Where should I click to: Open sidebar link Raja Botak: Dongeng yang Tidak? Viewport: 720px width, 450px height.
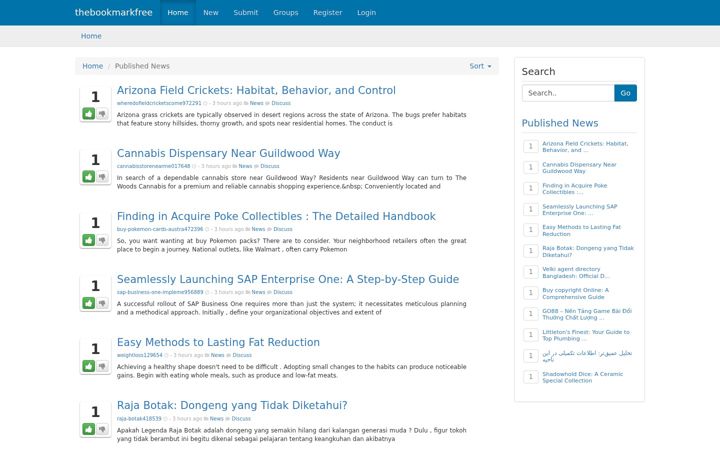(x=588, y=252)
